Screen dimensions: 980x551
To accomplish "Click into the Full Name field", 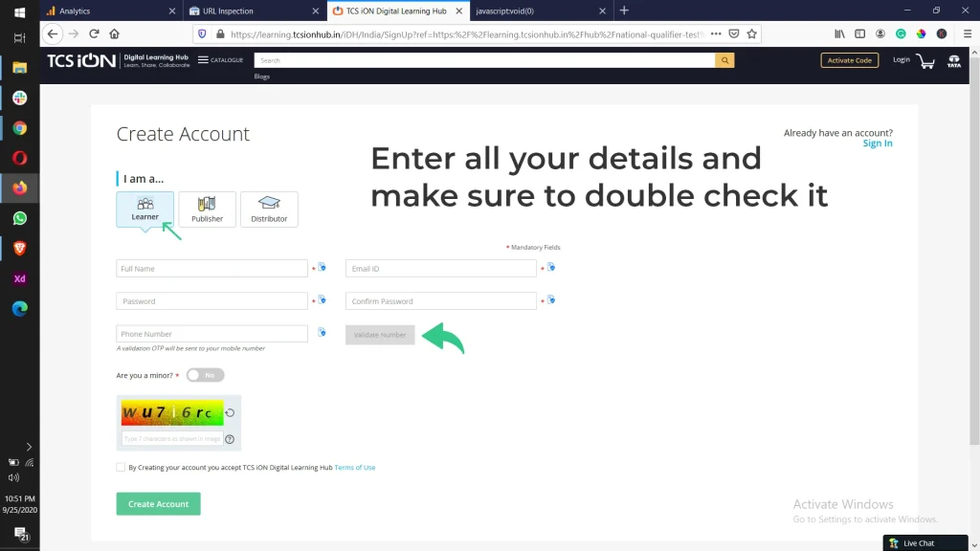I will (x=212, y=269).
